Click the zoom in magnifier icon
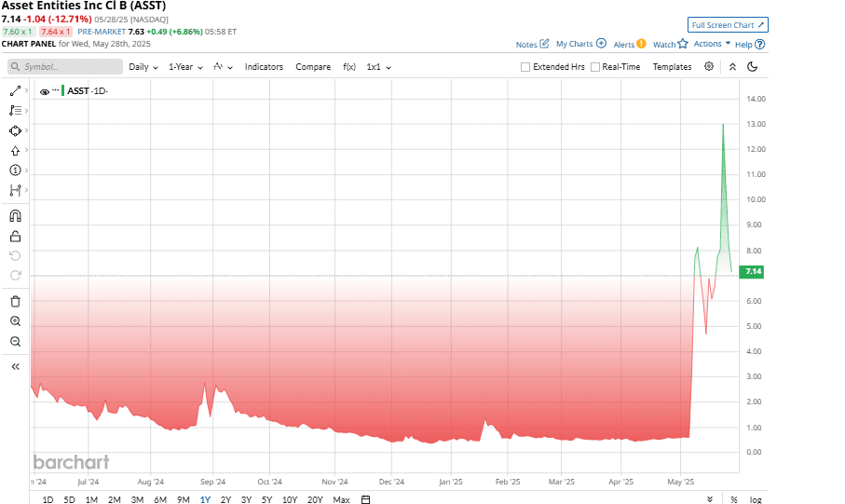This screenshot has height=504, width=845. point(15,321)
